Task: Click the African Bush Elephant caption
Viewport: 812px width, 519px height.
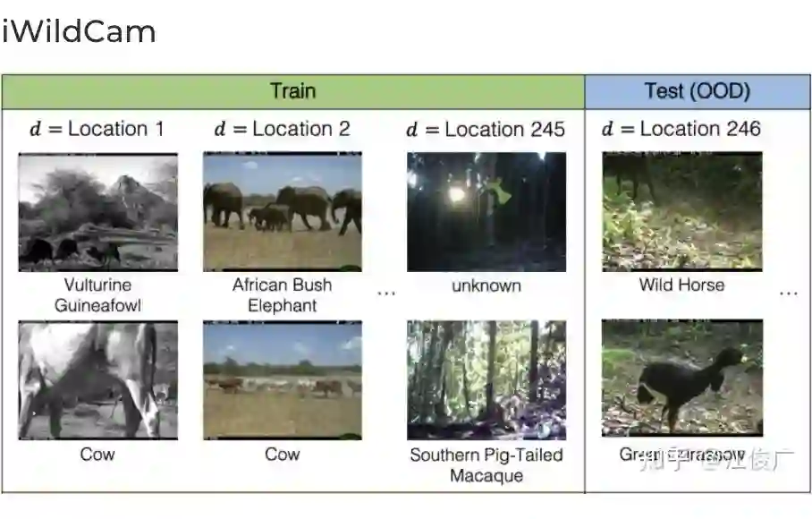Action: tap(283, 295)
